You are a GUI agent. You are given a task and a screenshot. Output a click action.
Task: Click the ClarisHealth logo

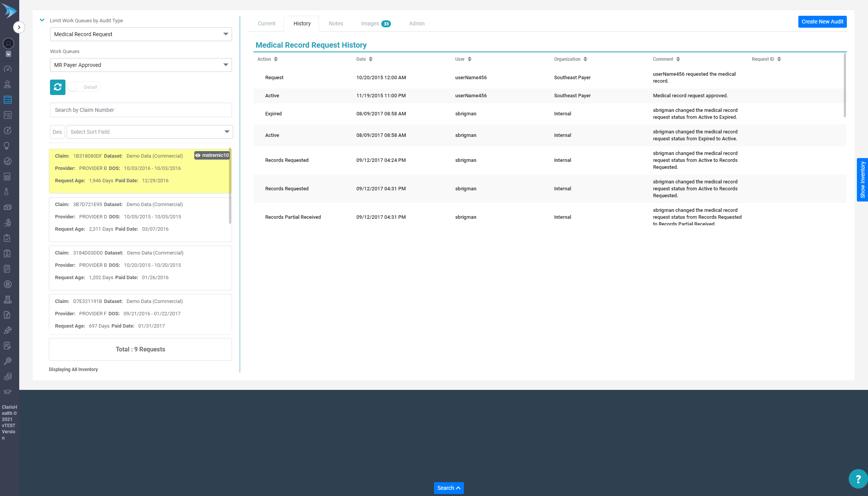9,11
